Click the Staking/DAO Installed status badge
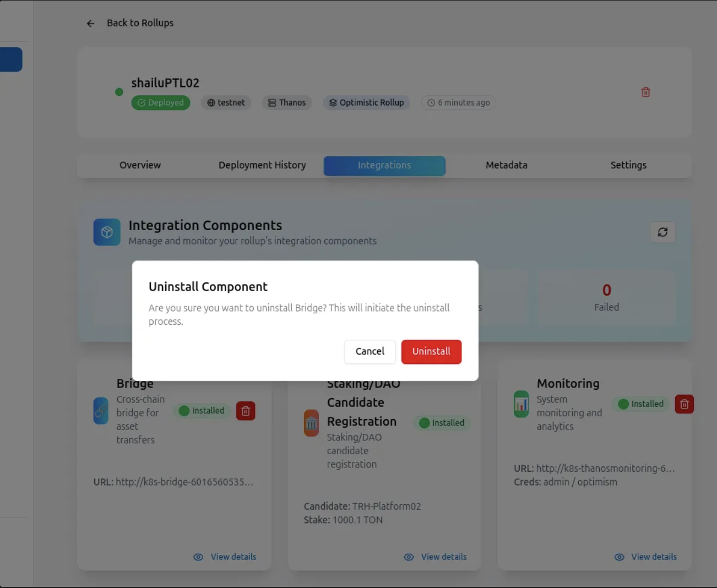Screen dimensions: 717x588 [442, 423]
